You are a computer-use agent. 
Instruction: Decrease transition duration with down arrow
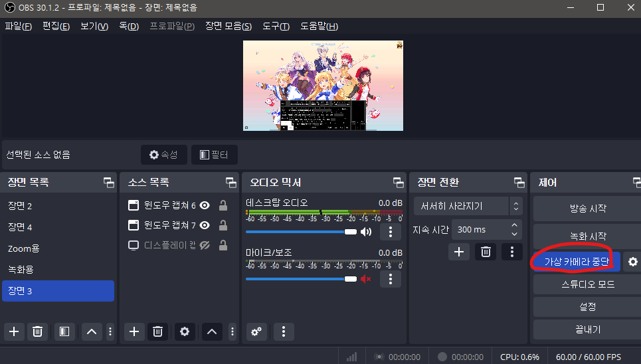515,234
